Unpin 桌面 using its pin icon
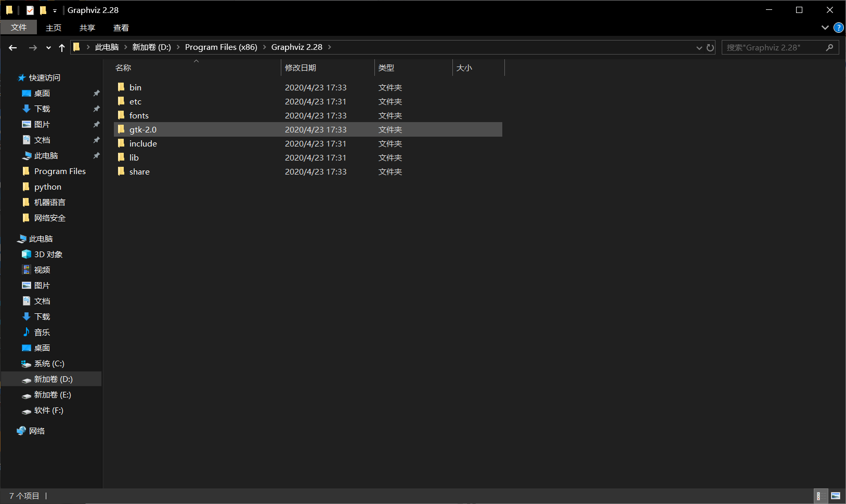Viewport: 846px width, 504px height. tap(96, 94)
